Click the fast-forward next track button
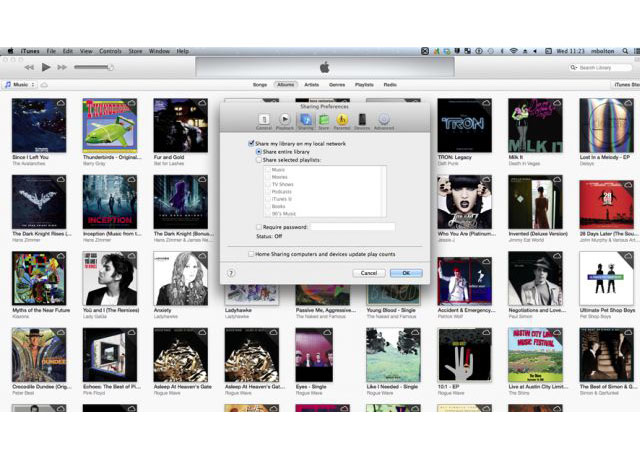 pyautogui.click(x=62, y=67)
